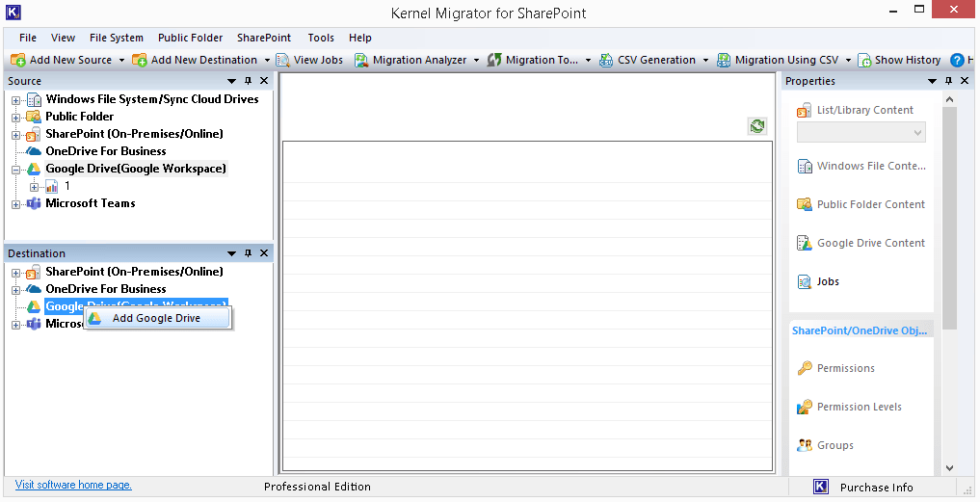Click the SharePoint icon in Destination tree
The image size is (980, 502).
click(x=34, y=272)
